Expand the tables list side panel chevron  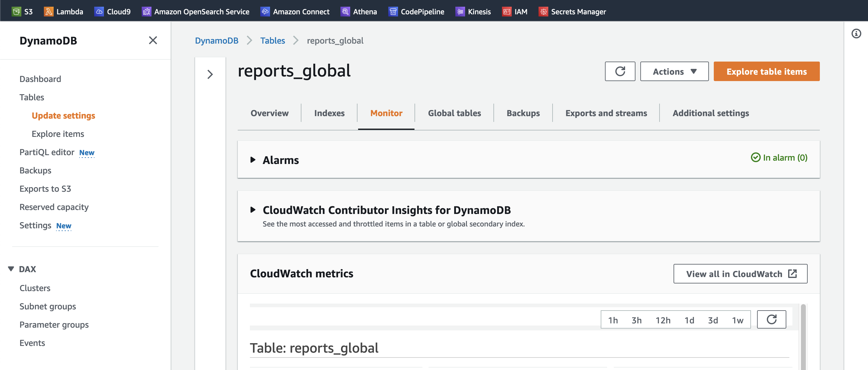click(210, 74)
